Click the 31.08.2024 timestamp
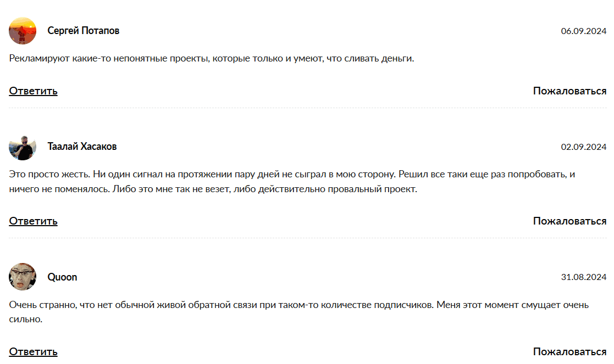The image size is (614, 364). [583, 277]
